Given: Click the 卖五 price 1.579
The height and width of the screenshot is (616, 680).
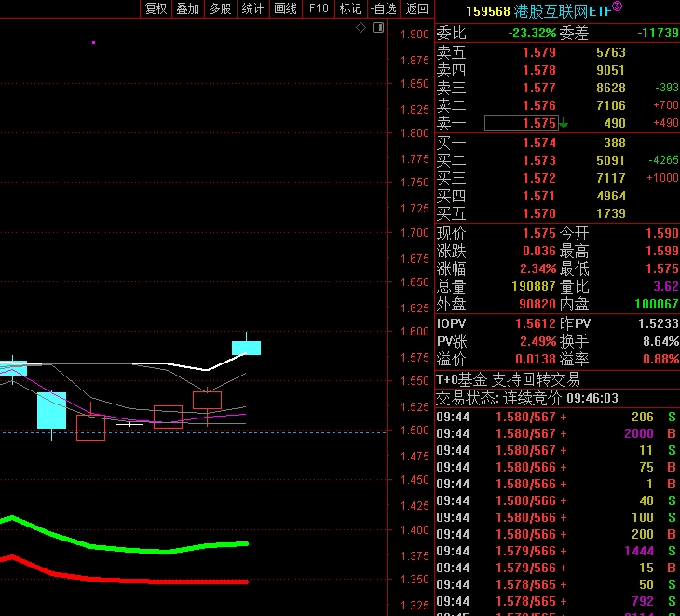Looking at the screenshot, I should [539, 52].
